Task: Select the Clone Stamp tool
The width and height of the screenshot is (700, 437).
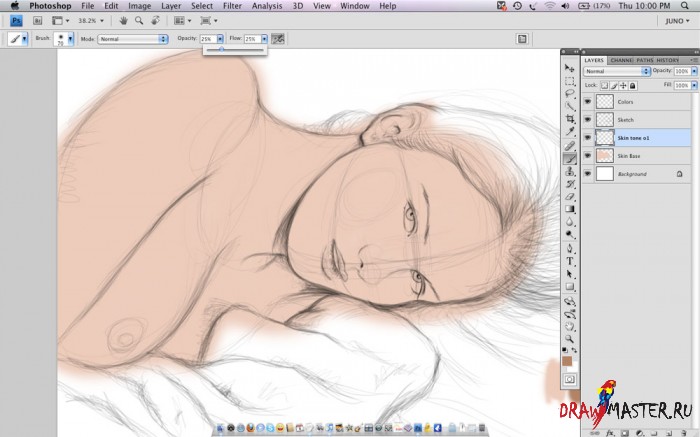Action: click(x=570, y=171)
